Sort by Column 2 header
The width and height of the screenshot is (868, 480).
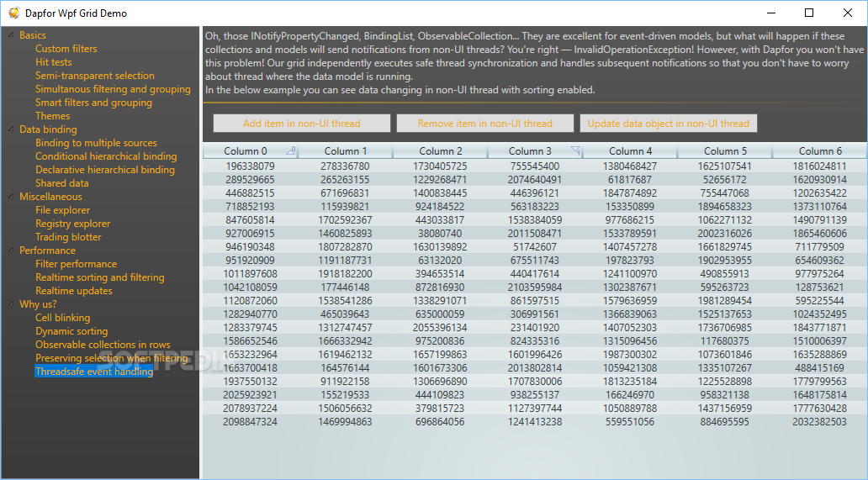tap(441, 151)
